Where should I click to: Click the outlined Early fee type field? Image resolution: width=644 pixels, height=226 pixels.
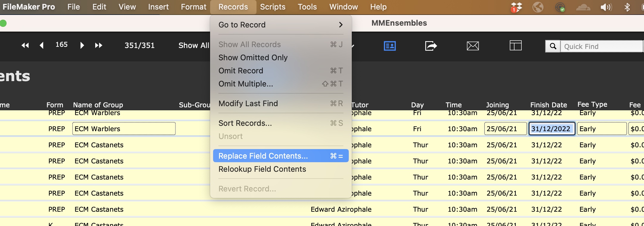(602, 129)
